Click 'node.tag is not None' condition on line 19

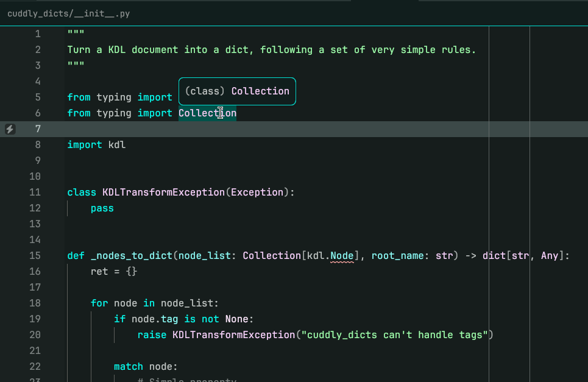click(190, 319)
